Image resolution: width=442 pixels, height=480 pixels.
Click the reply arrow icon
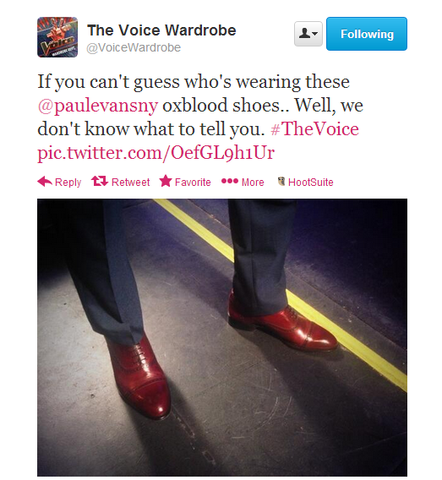(x=45, y=182)
